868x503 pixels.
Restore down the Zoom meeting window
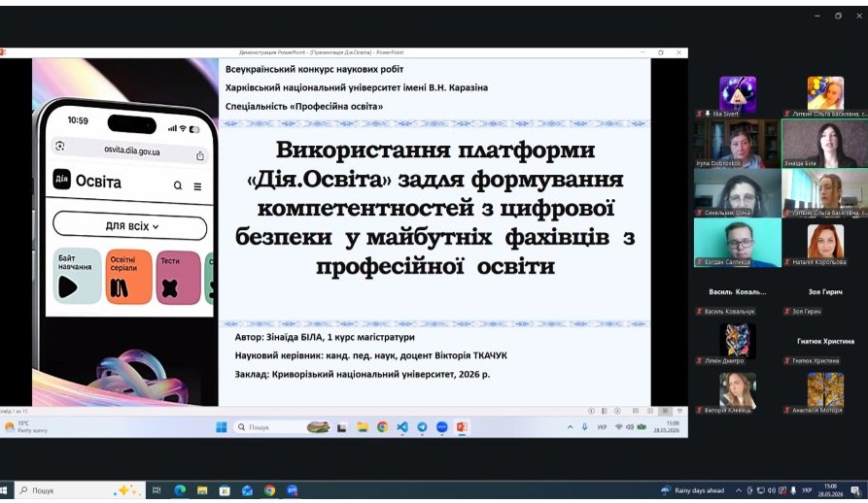pyautogui.click(x=838, y=17)
